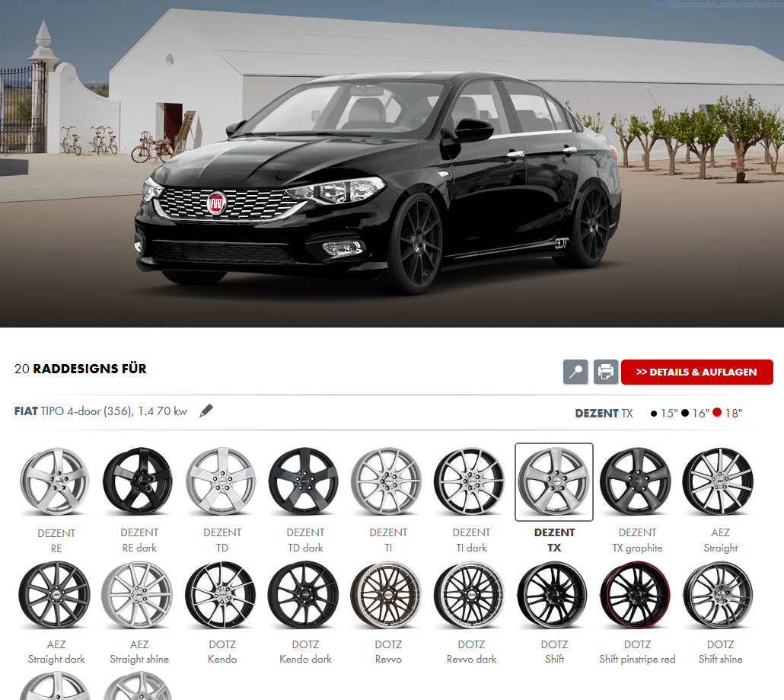The height and width of the screenshot is (700, 784).
Task: Select the DOTZ Shift pinstripe red wheel
Action: coord(637,594)
